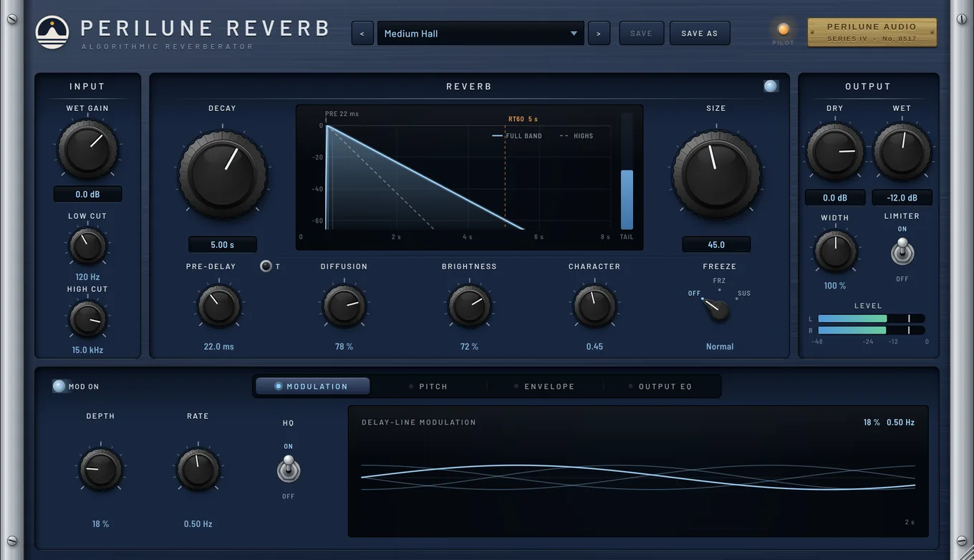The height and width of the screenshot is (560, 974).
Task: Click the Diffusion knob
Action: (344, 306)
